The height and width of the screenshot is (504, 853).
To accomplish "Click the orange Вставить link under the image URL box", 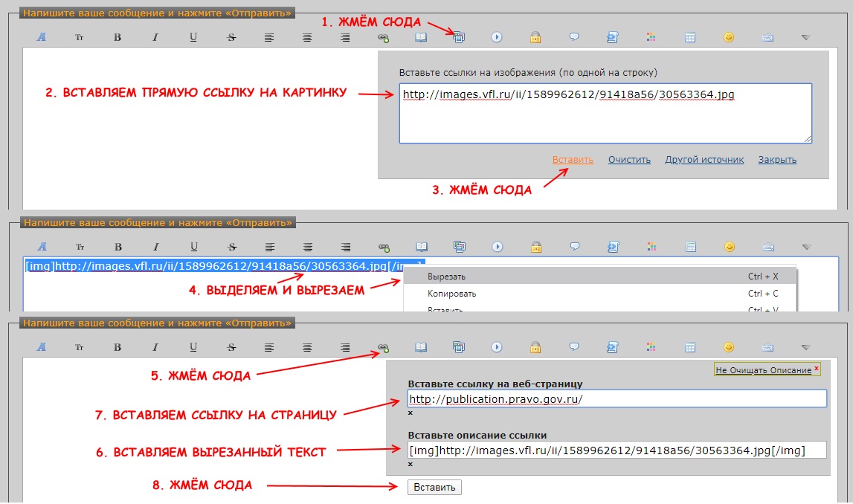I will tap(573, 160).
